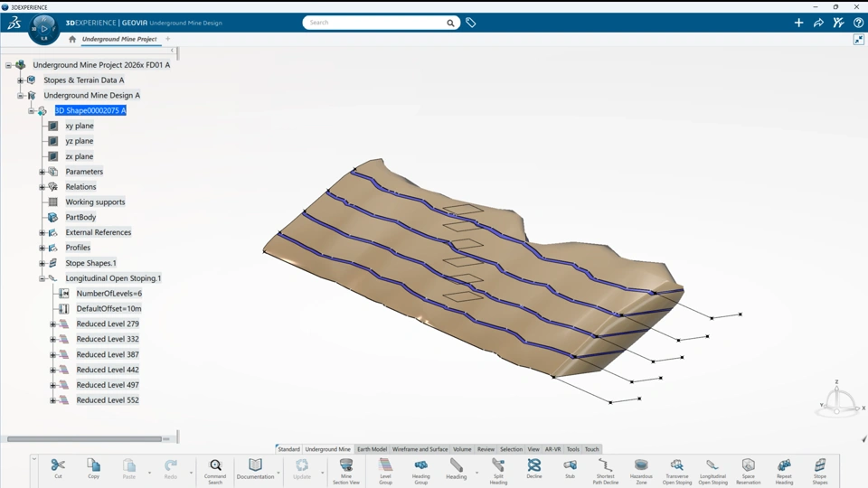Open the Documentation tool

click(255, 468)
